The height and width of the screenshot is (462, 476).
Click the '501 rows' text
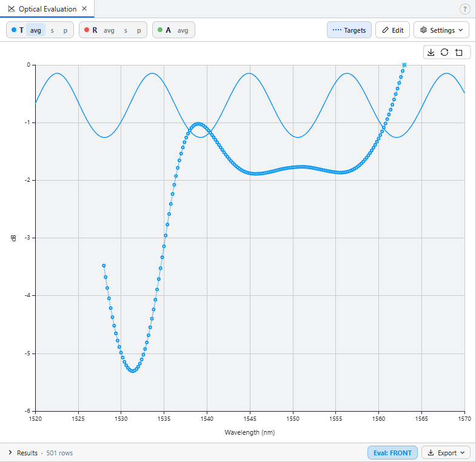(x=59, y=453)
